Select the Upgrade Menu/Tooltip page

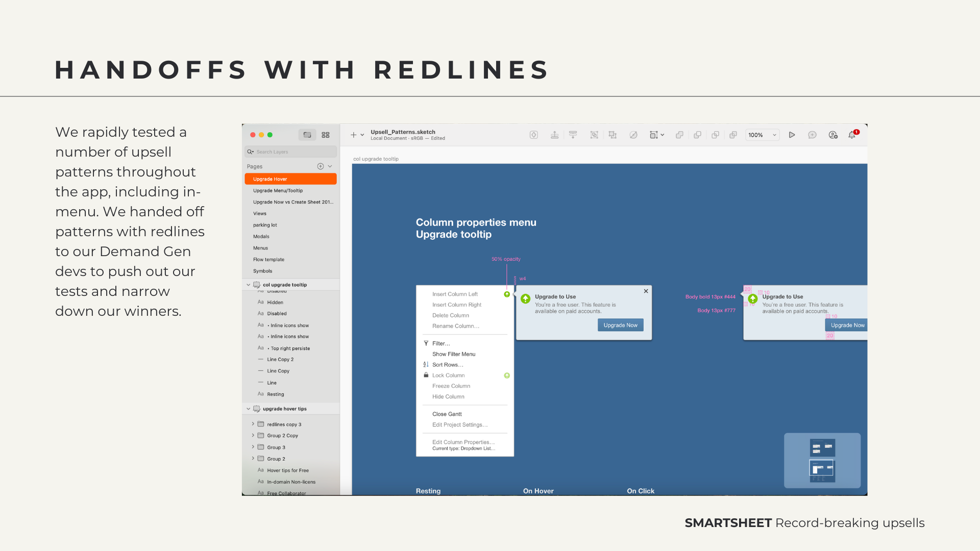click(278, 190)
